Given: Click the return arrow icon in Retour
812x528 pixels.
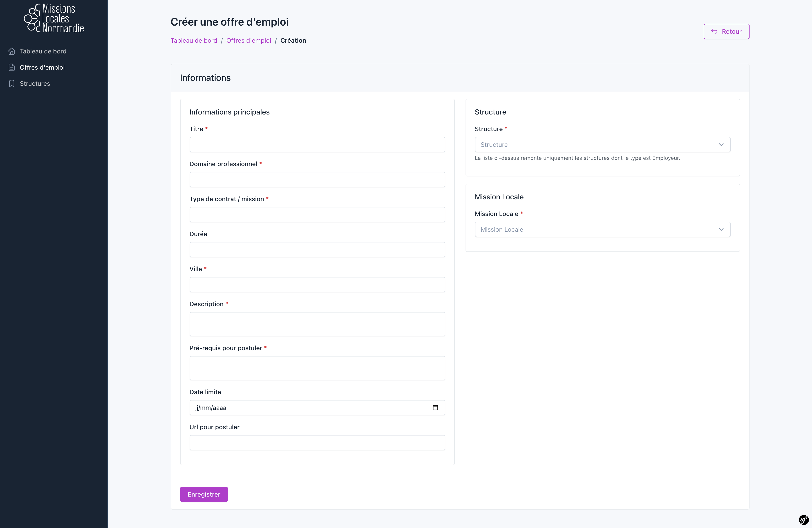Looking at the screenshot, I should (714, 31).
